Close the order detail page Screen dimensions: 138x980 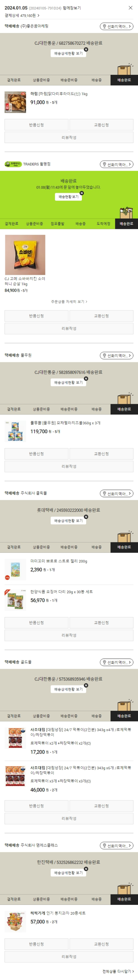pos(130,8)
